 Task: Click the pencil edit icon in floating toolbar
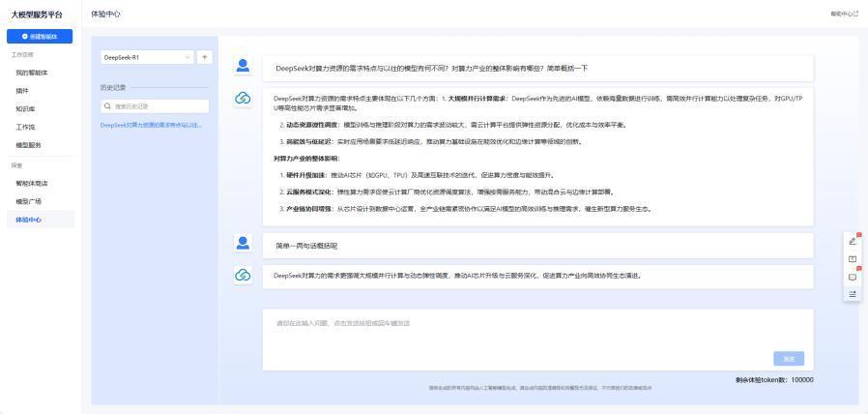(852, 240)
